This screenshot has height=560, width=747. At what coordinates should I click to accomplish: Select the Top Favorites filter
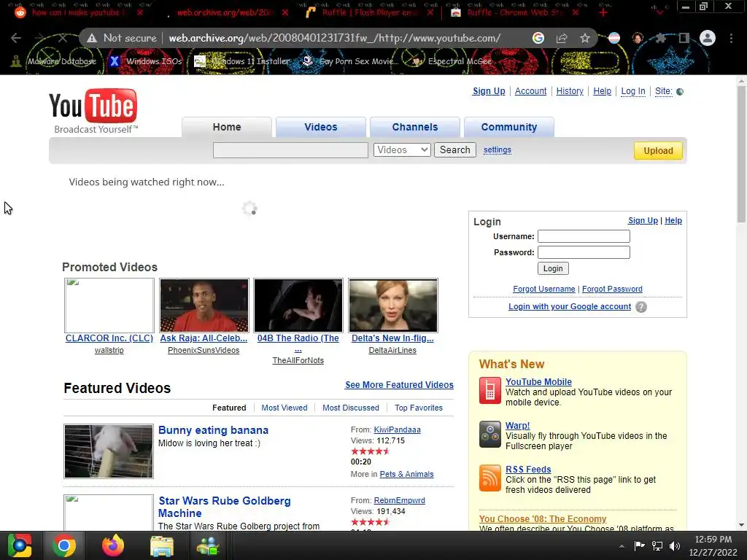tap(418, 408)
